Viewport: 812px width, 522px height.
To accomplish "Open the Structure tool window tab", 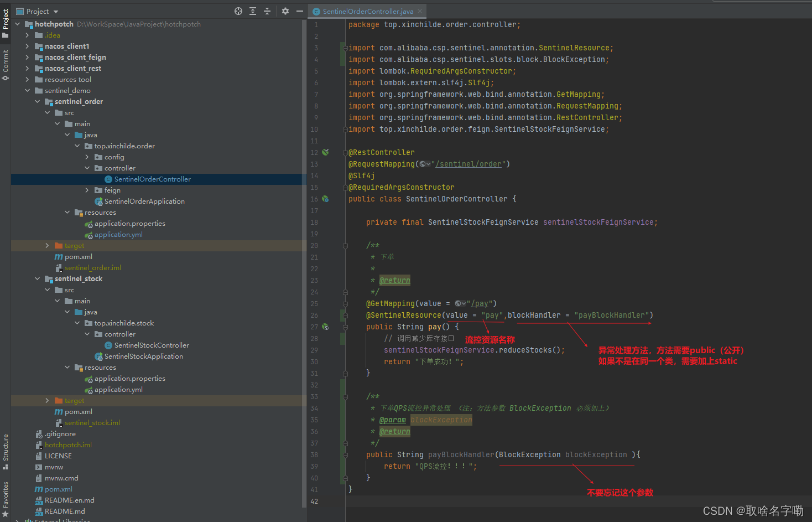I will click(x=6, y=452).
